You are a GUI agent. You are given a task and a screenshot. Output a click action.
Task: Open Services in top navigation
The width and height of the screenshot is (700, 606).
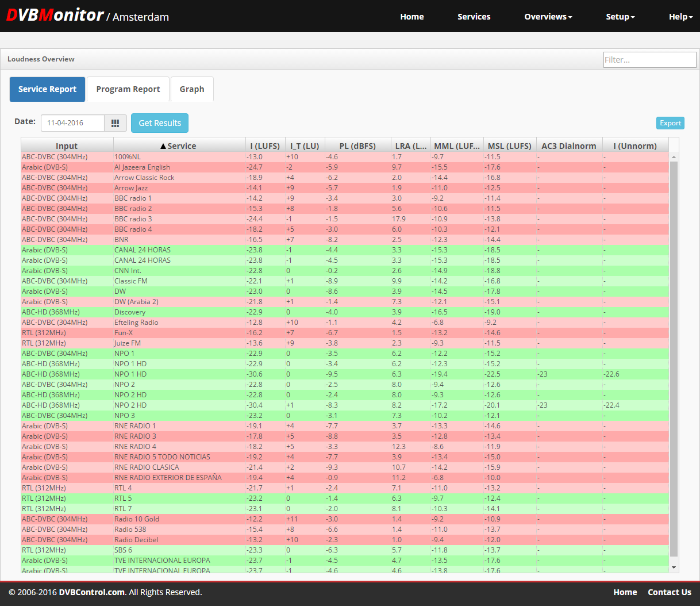(474, 17)
